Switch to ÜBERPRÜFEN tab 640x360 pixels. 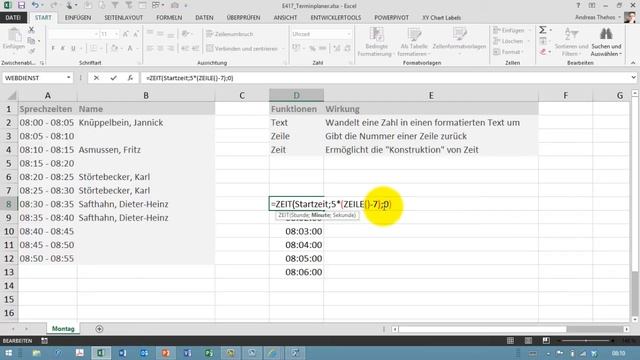click(x=243, y=18)
